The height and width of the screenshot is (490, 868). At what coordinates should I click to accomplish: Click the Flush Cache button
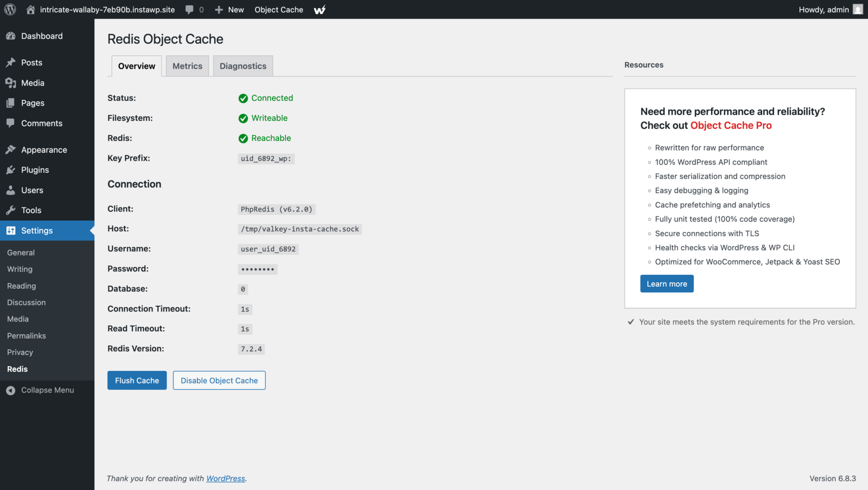(137, 381)
